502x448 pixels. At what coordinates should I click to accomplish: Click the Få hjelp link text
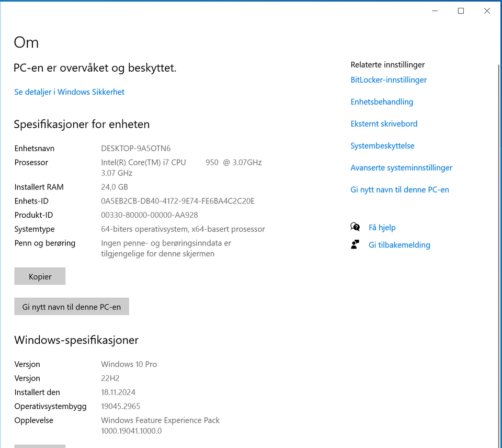[382, 228]
